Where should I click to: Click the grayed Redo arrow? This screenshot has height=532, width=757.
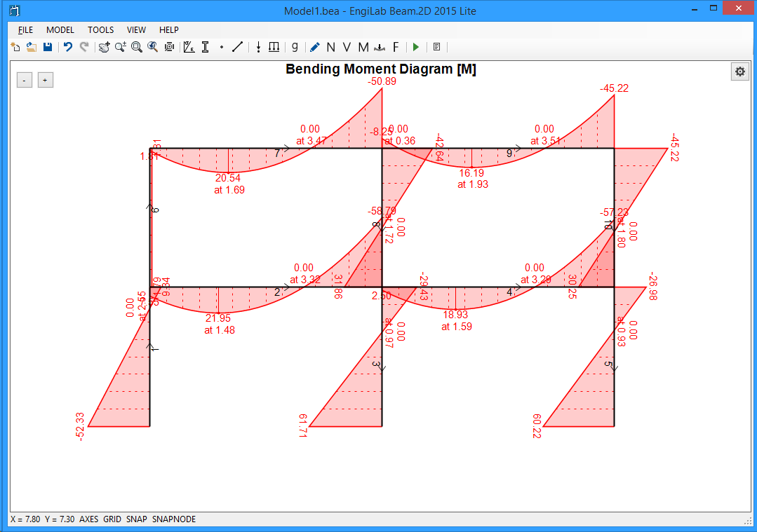pyautogui.click(x=84, y=47)
